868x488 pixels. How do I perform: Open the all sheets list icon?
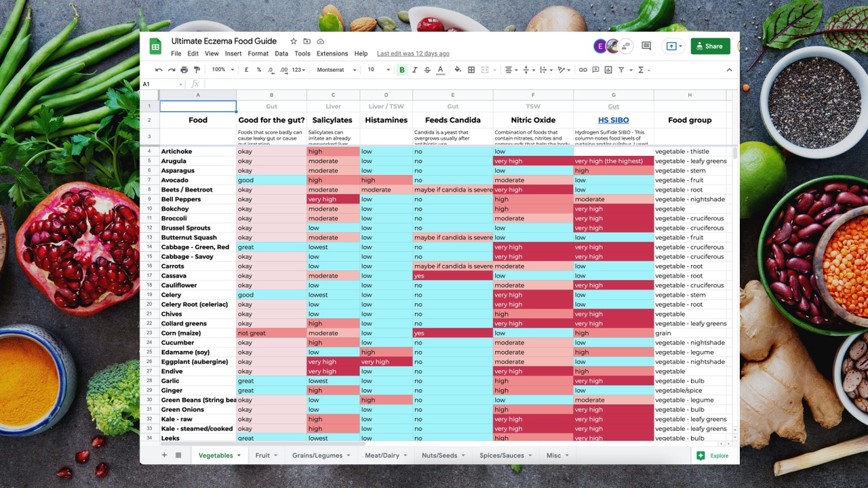click(x=178, y=455)
